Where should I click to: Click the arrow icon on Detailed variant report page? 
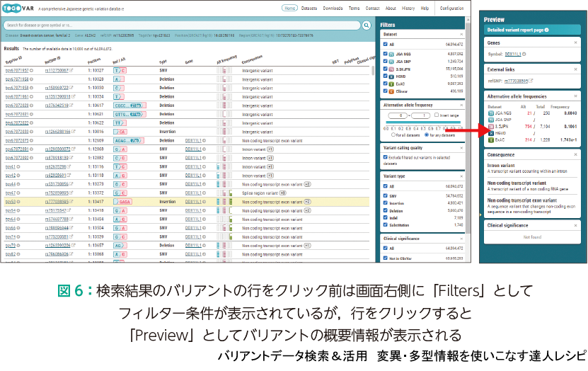click(x=546, y=30)
